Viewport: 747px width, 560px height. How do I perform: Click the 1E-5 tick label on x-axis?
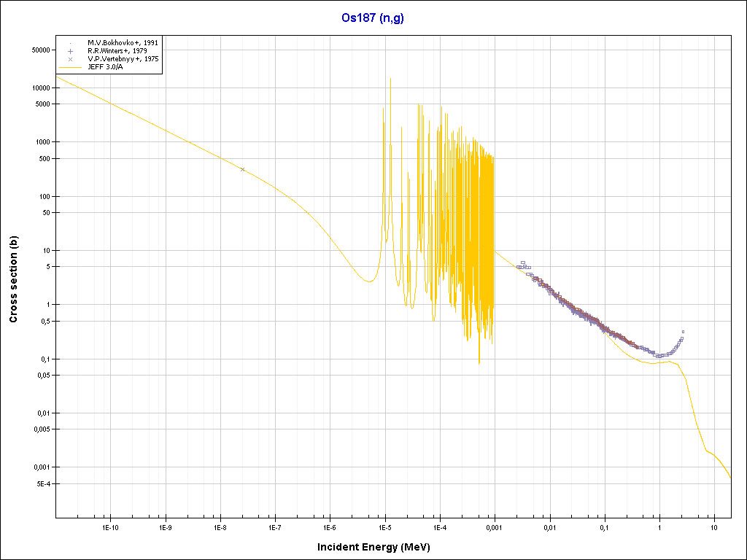tap(385, 526)
